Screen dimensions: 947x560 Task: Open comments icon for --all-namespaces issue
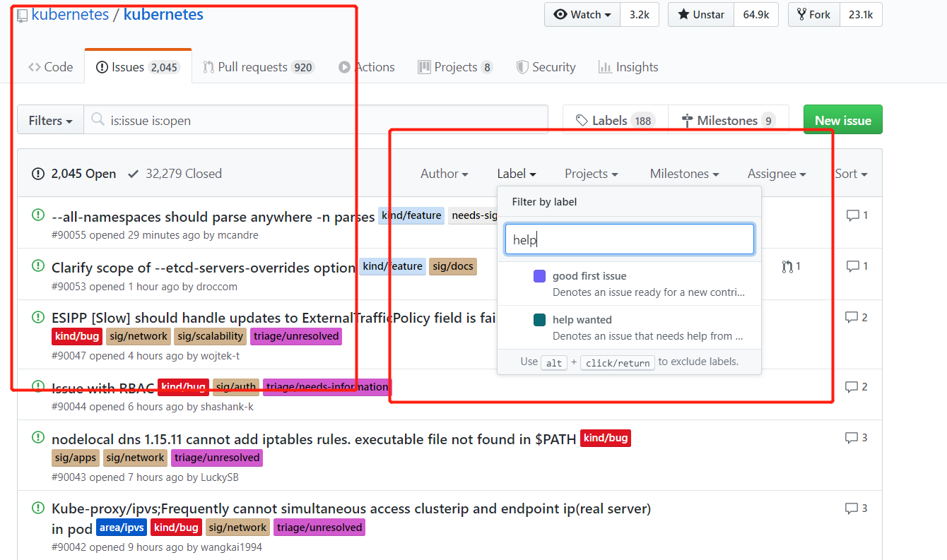coord(852,215)
